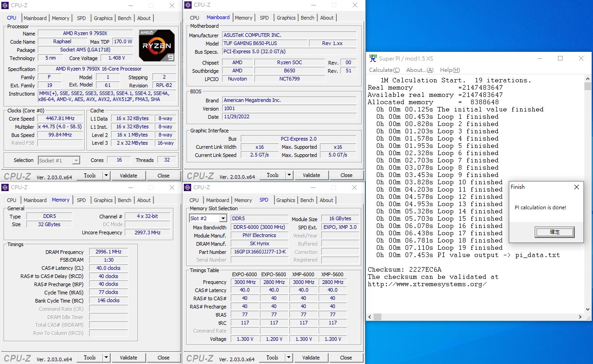The height and width of the screenshot is (364, 593).
Task: Click the motherboard model TUF GAMING B650-PLUS
Action: (x=264, y=43)
